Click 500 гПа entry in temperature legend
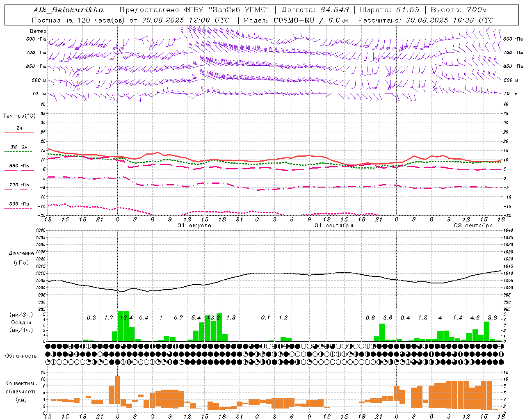Viewport: 525px width, 420px height. (19, 203)
